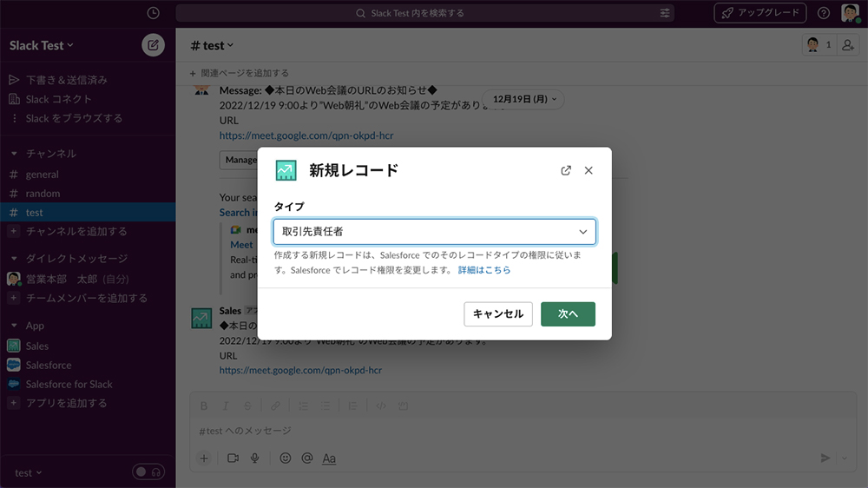Close the 新規レコード dialog
Viewport: 868px width, 488px height.
(x=589, y=170)
